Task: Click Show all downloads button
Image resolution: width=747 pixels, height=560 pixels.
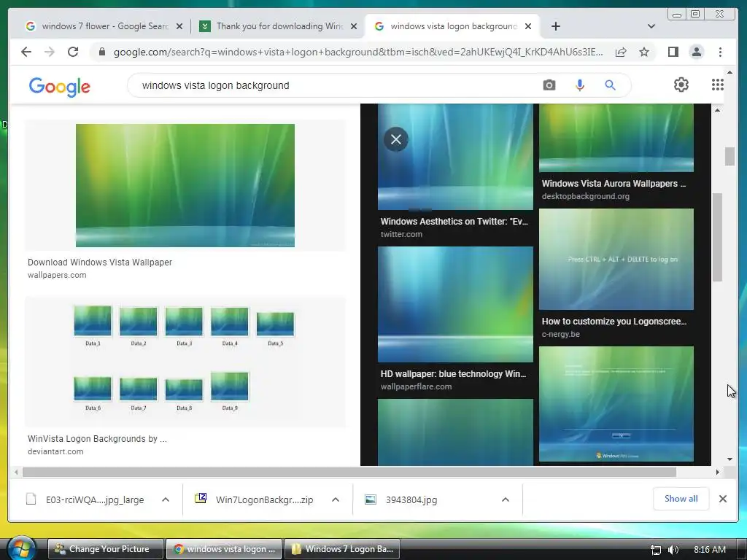Action: [x=681, y=499]
